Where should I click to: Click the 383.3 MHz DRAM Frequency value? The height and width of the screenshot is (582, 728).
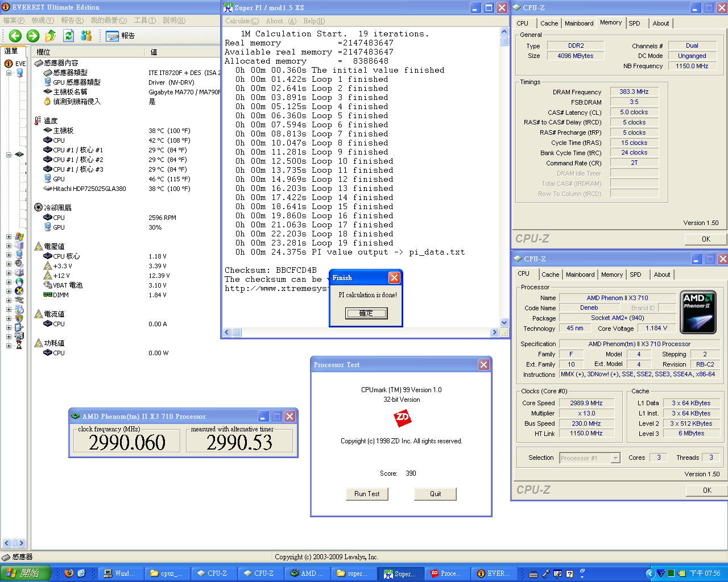point(634,92)
